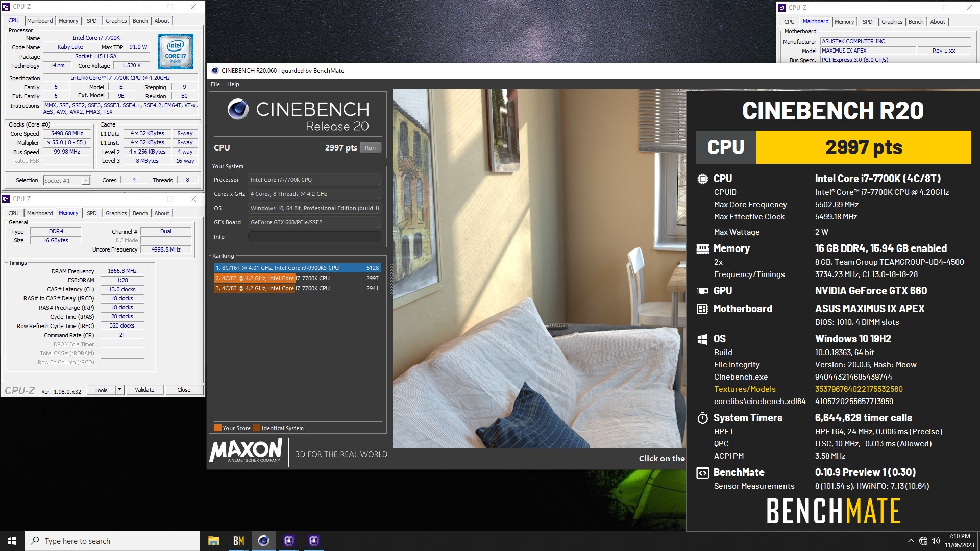
Task: Open Socket #1 selection dropdown
Action: 86,180
